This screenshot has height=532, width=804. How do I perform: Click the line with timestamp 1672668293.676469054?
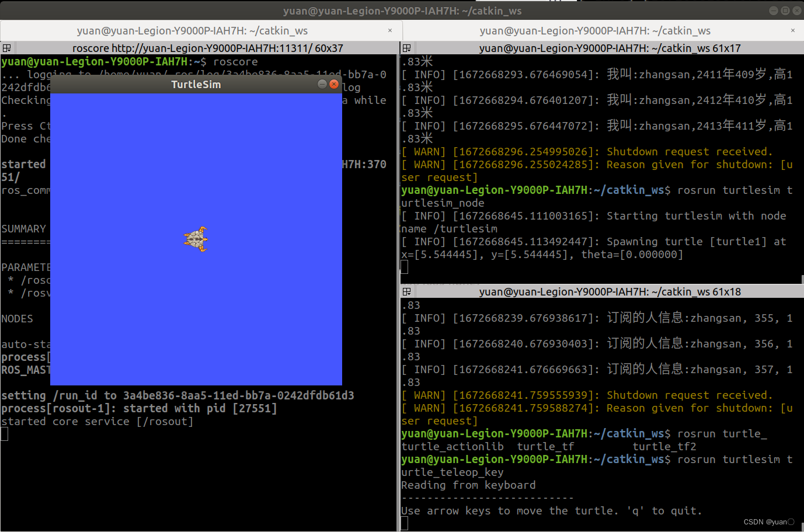pyautogui.click(x=597, y=74)
